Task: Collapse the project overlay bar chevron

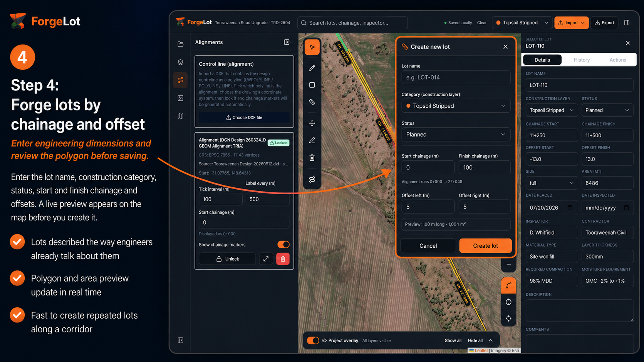Action: coord(491,340)
